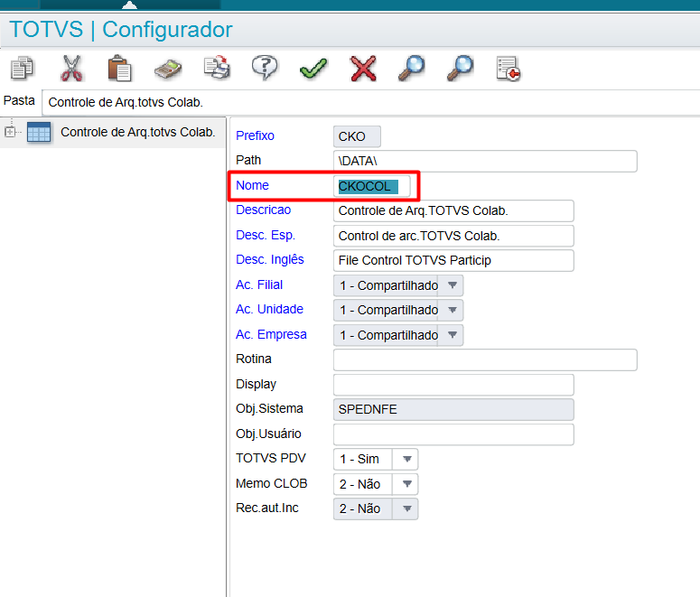The height and width of the screenshot is (597, 700).
Task: Click the calculator icon in the toolbar
Action: [x=168, y=70]
